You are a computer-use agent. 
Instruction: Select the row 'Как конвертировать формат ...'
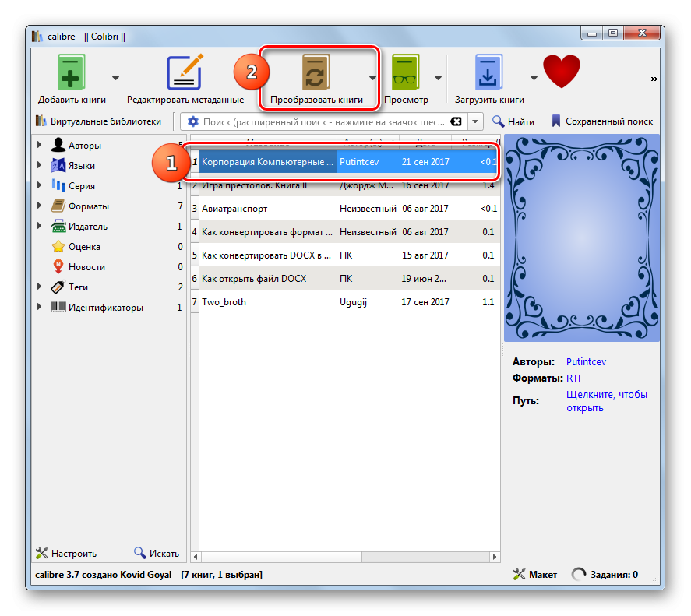pos(345,232)
